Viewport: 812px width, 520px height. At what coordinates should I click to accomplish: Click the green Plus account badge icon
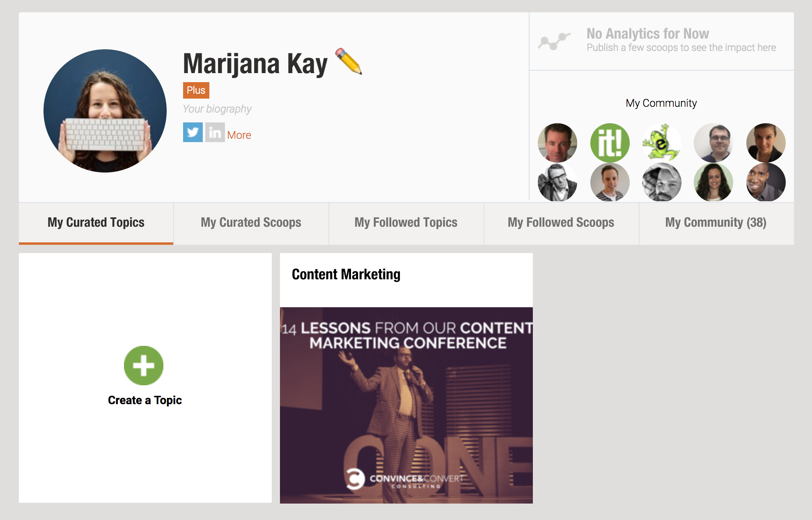(x=197, y=90)
